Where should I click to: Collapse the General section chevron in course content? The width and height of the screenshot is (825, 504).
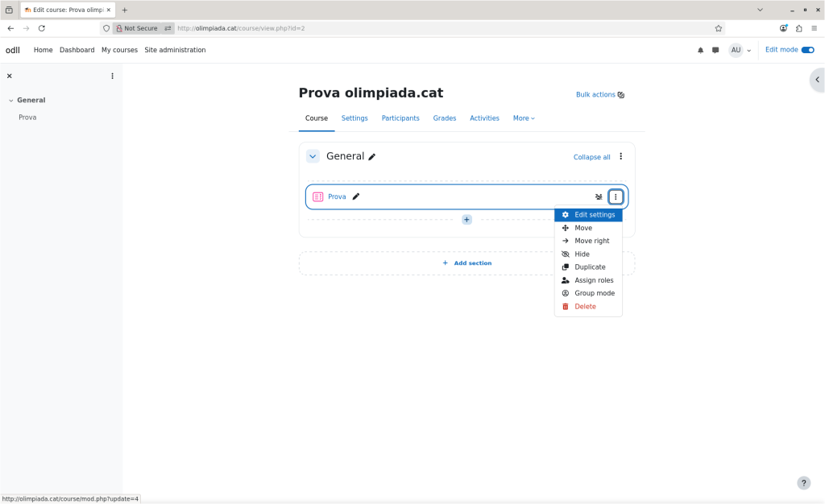313,156
